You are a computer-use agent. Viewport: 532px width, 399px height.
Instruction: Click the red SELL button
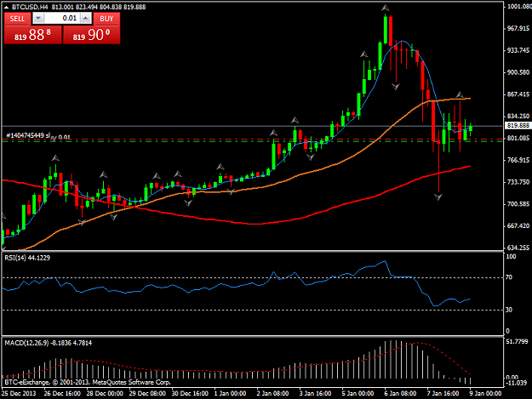click(x=17, y=19)
